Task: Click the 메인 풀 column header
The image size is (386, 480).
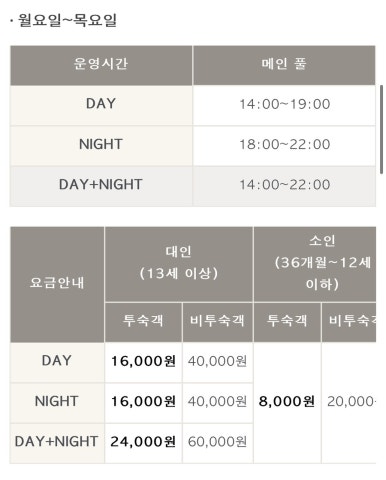Action: pyautogui.click(x=284, y=65)
